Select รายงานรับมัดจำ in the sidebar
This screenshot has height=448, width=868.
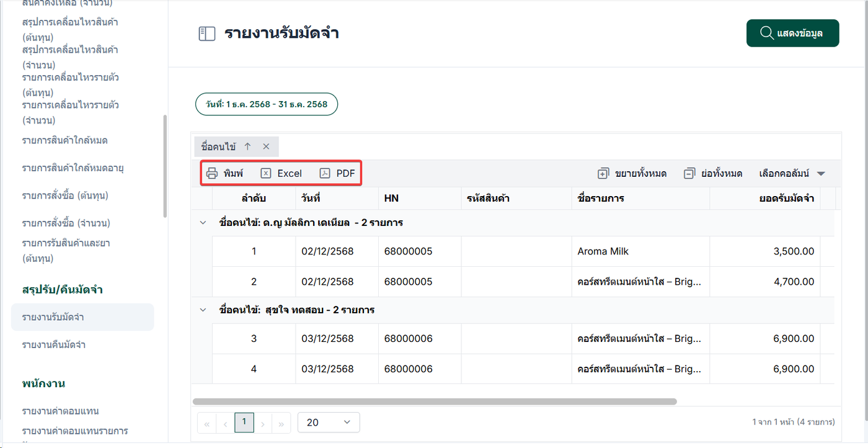click(x=82, y=317)
